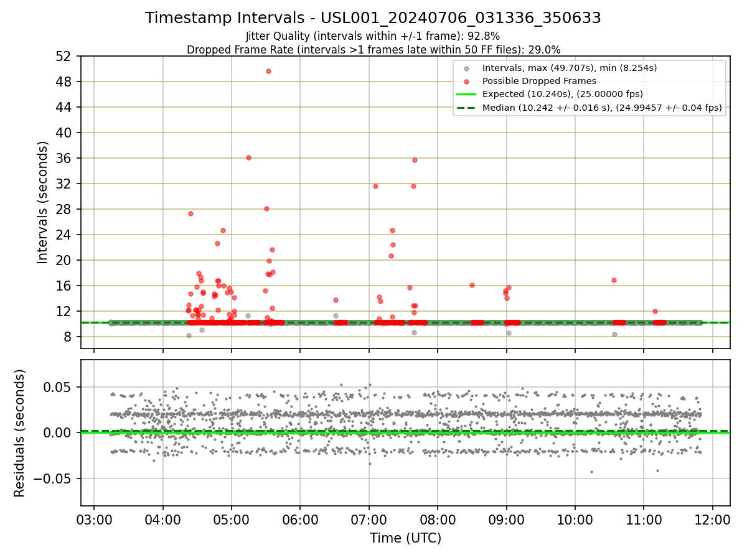The image size is (747, 560).
Task: Click the red dot marker in the legend
Action: [466, 81]
